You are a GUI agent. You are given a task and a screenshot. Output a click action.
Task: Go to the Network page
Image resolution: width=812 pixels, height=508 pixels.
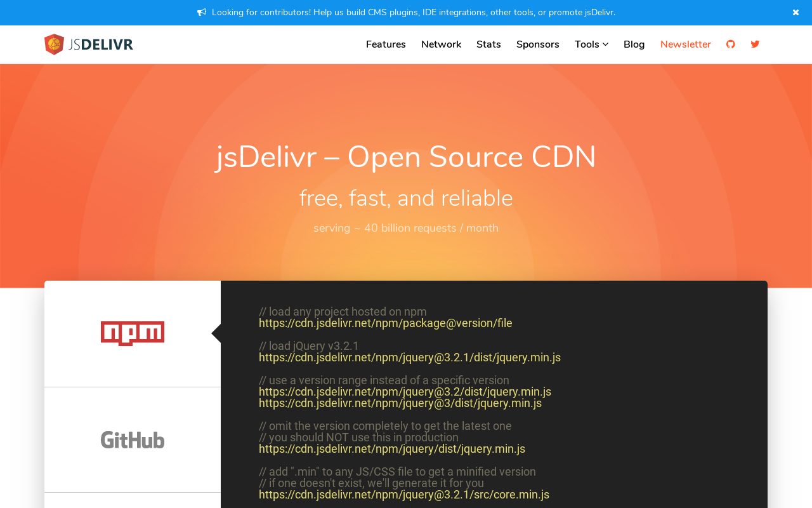click(441, 44)
